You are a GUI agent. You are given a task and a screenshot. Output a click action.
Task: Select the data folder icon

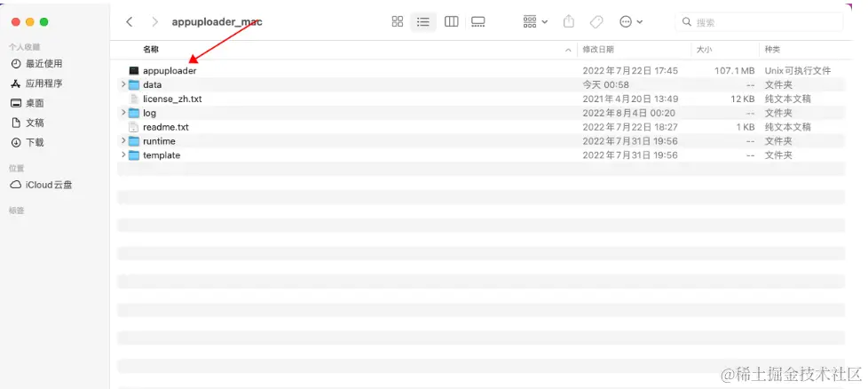click(133, 84)
